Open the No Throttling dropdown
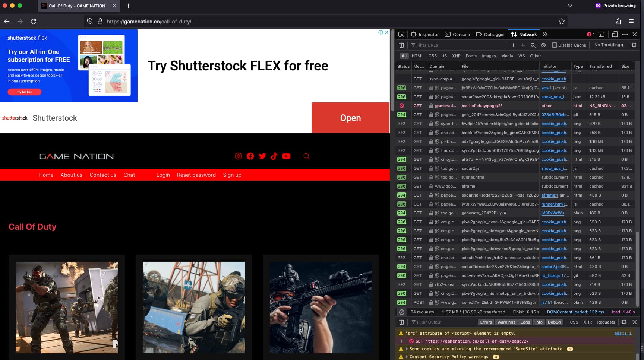 (609, 45)
